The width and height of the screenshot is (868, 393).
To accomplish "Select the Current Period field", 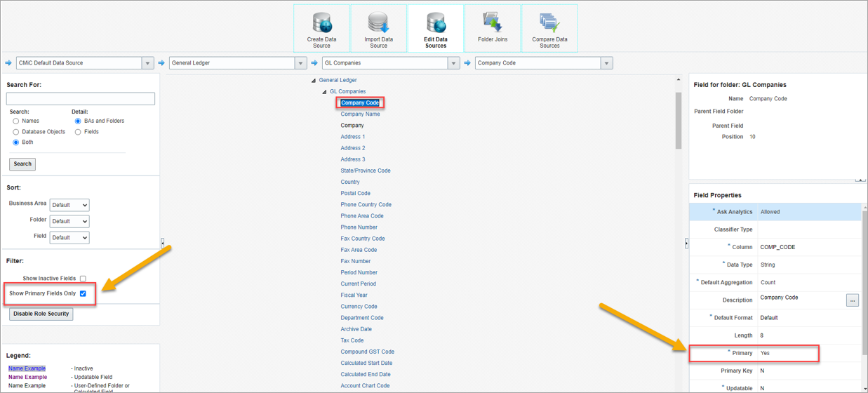I will (359, 284).
